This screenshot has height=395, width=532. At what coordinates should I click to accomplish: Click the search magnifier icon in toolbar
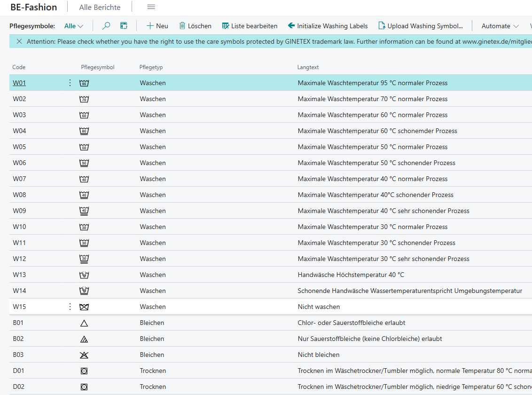(x=106, y=26)
